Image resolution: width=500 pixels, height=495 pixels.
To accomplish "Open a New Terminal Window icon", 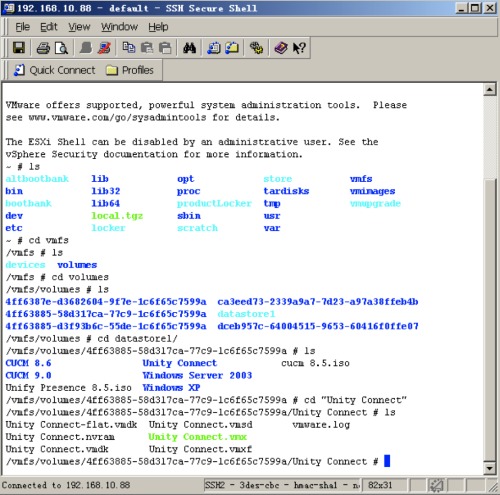I will (214, 48).
